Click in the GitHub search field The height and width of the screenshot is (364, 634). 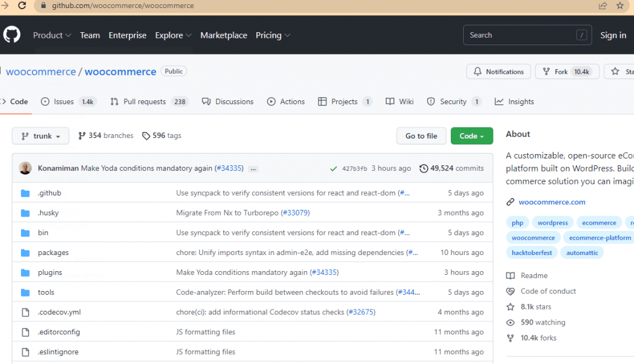[x=528, y=35]
